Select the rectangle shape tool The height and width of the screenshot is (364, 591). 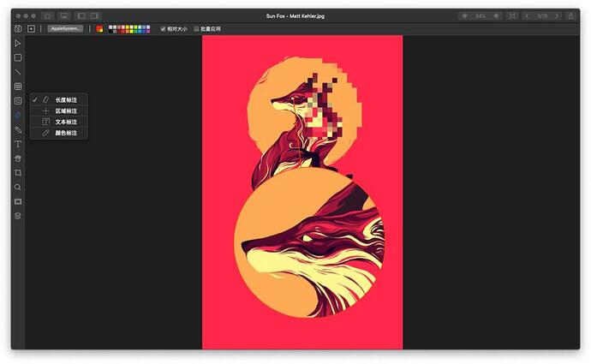pos(18,57)
